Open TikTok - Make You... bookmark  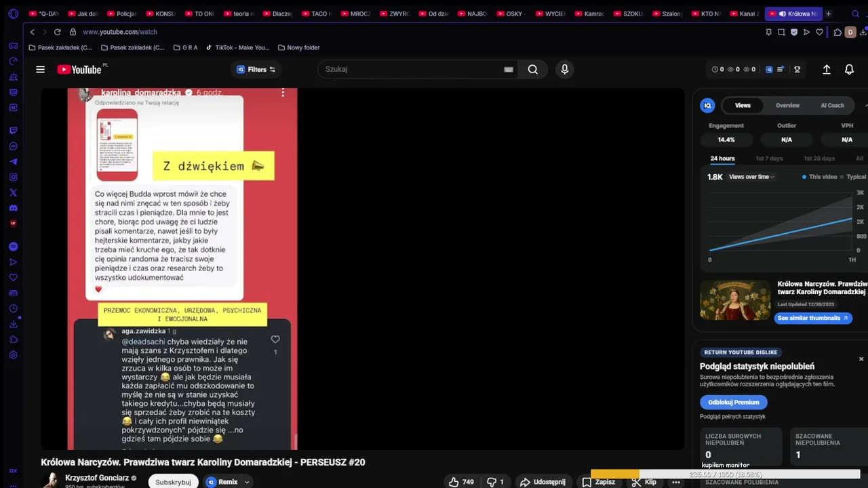pos(237,47)
